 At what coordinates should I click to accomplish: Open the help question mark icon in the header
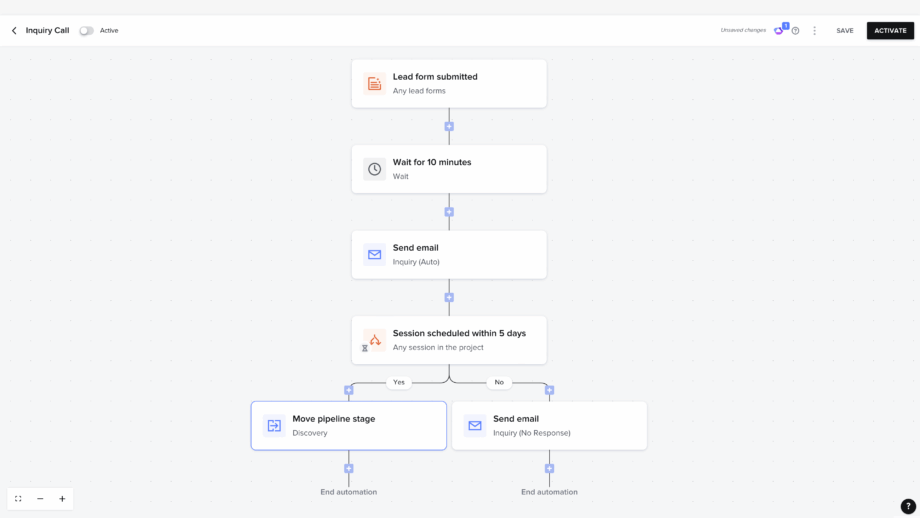point(796,31)
